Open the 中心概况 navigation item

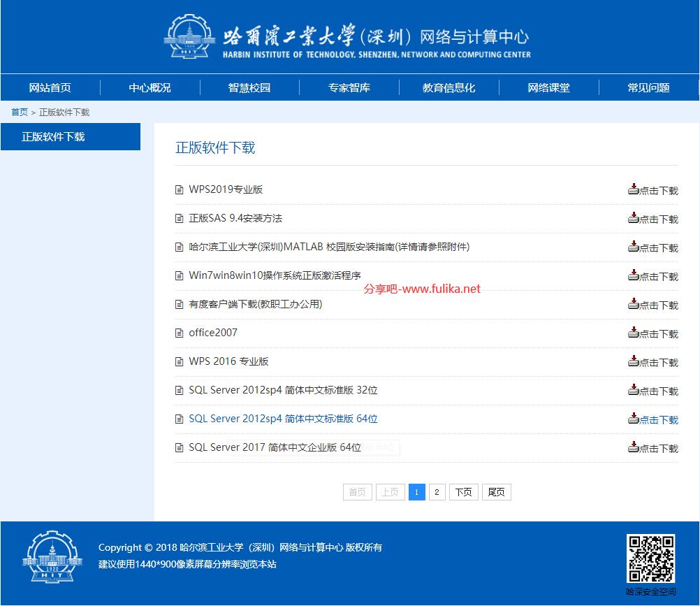[x=150, y=87]
